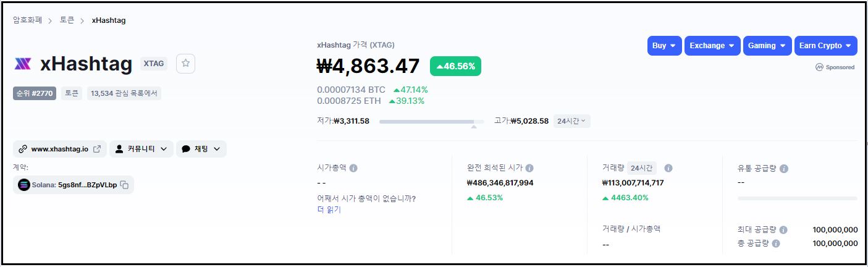Change the 24시간 low/high range selector
Screen dimensions: 868x267
[571, 121]
